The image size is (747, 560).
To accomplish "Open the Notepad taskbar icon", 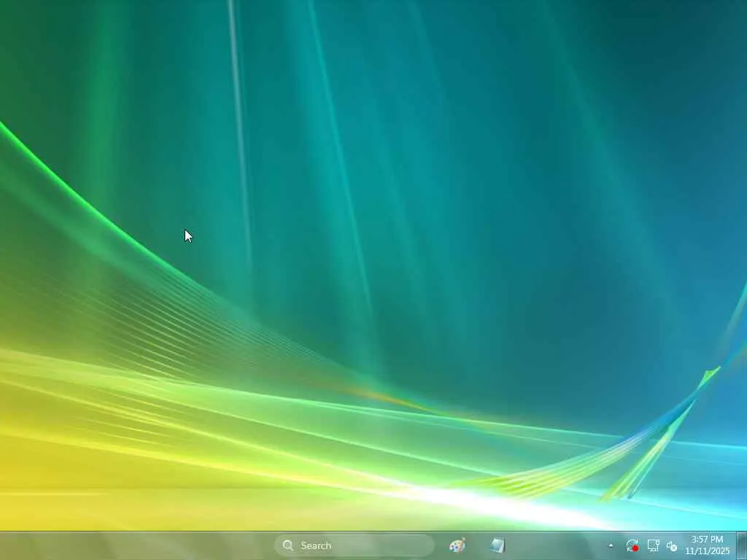I will (497, 545).
